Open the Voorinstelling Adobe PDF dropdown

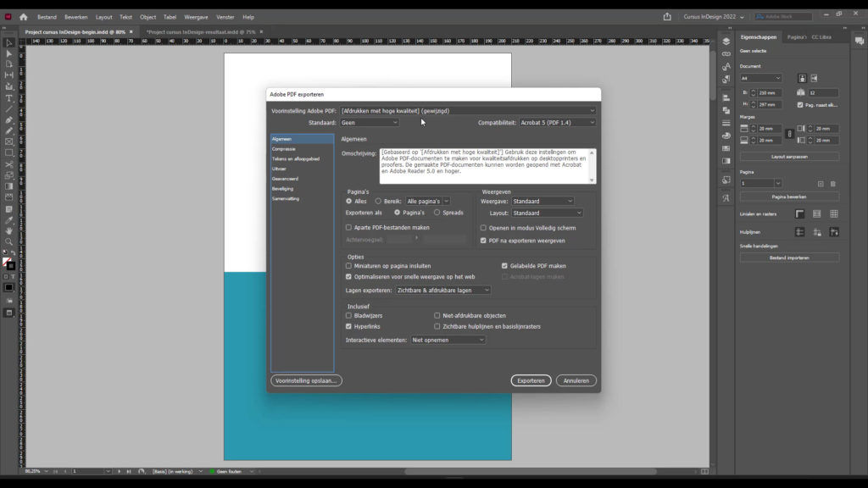[x=468, y=111]
